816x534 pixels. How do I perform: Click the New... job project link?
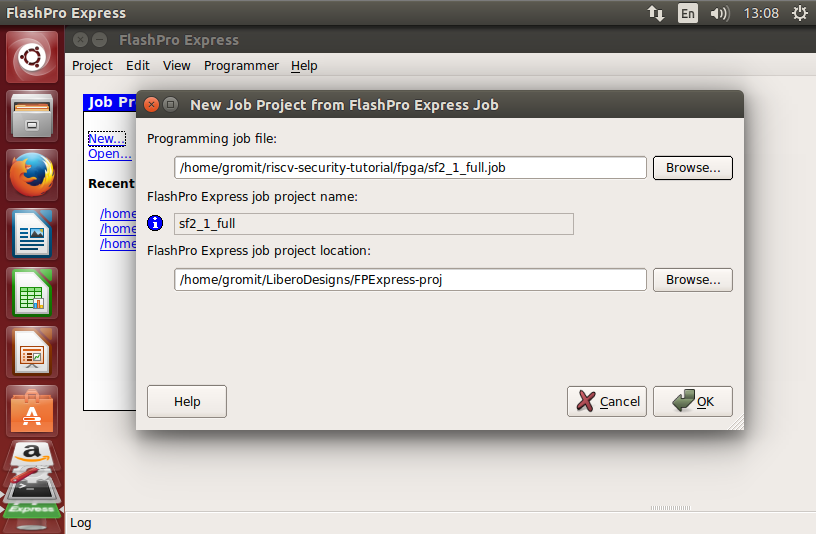tap(106, 138)
